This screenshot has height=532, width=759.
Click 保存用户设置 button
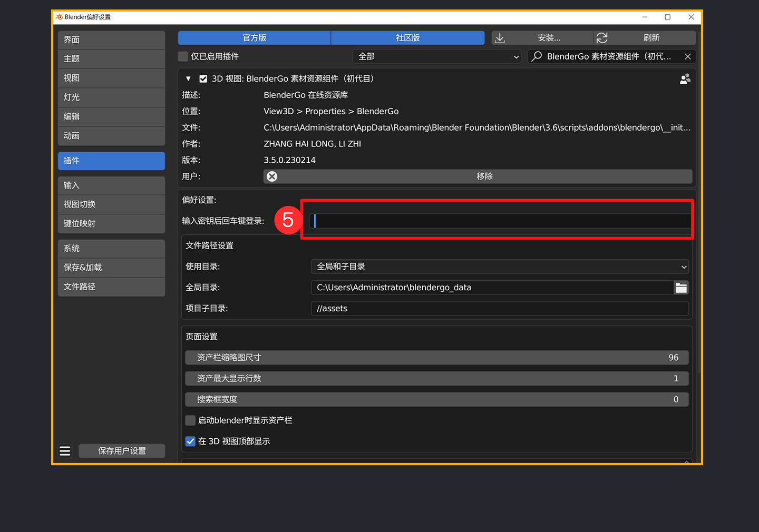tap(122, 451)
